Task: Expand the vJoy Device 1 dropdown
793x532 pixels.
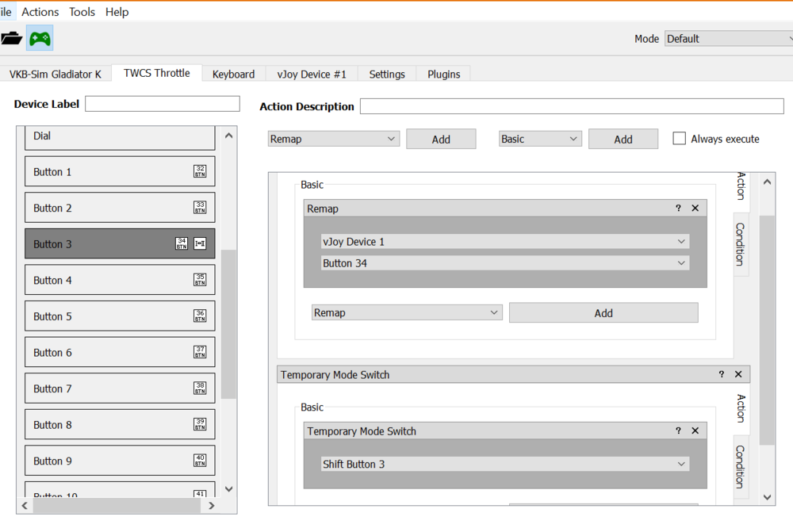Action: coord(505,242)
